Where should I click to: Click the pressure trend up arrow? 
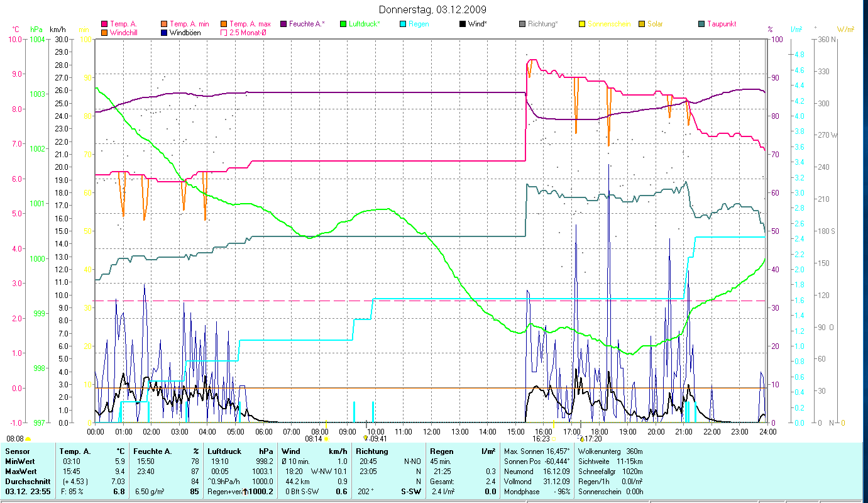tap(245, 491)
